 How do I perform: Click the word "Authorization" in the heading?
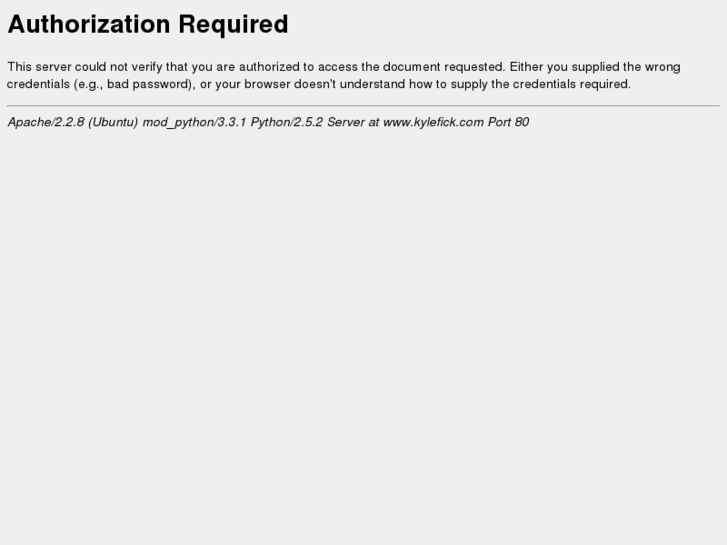(x=89, y=24)
